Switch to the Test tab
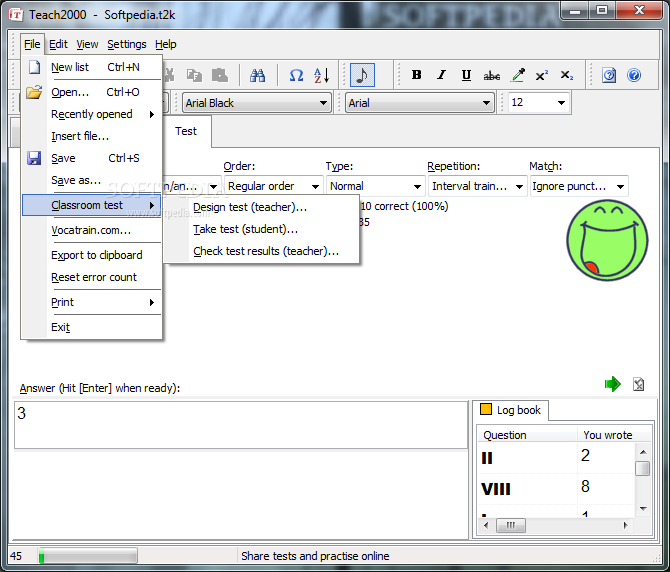 [185, 131]
